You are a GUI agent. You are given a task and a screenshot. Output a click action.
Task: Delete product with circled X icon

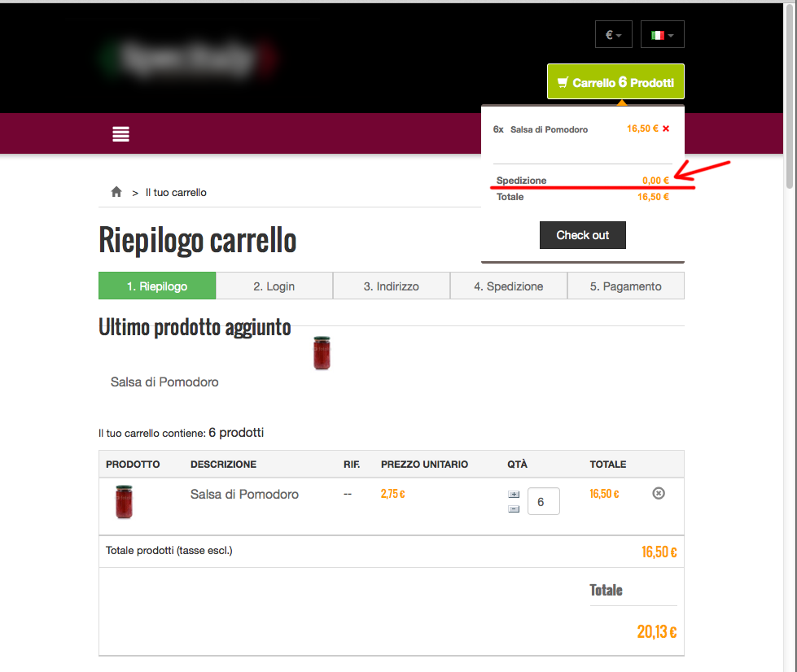[x=659, y=493]
